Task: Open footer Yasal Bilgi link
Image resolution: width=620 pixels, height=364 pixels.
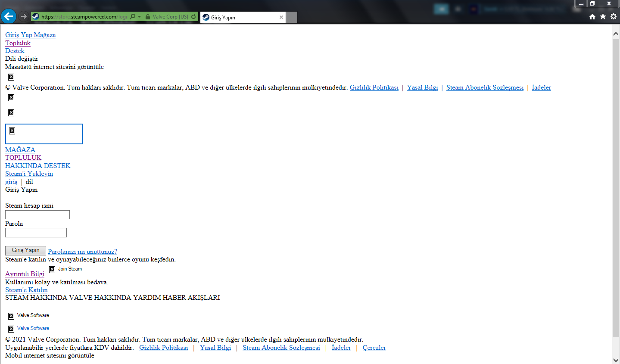Action: click(x=215, y=348)
